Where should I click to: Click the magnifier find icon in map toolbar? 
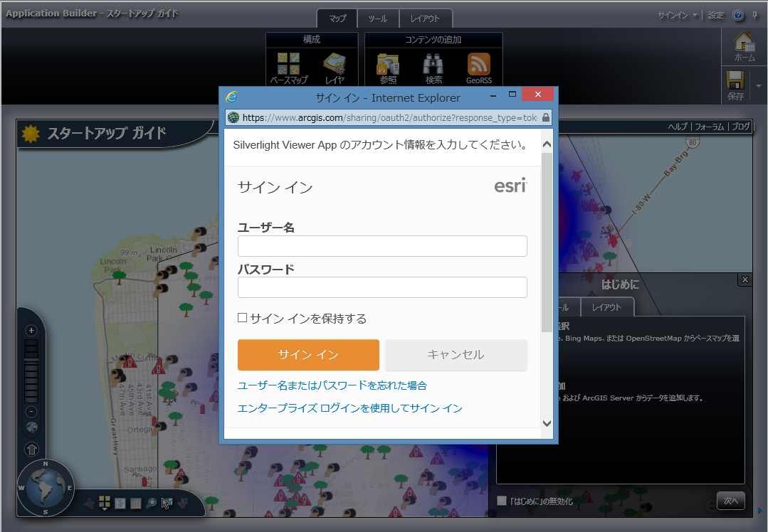152,503
